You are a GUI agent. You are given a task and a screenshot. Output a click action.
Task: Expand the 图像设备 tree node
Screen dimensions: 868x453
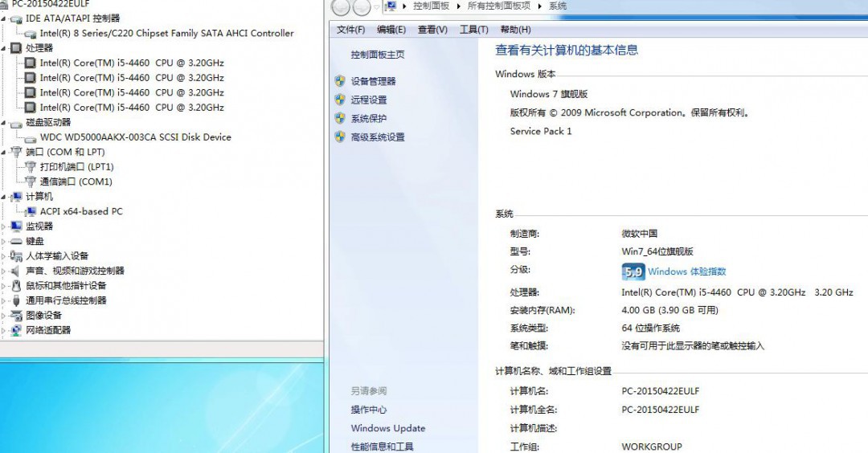pyautogui.click(x=3, y=316)
